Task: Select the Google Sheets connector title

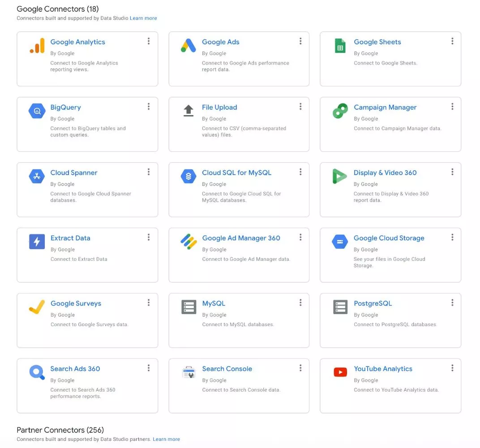Action: [377, 42]
